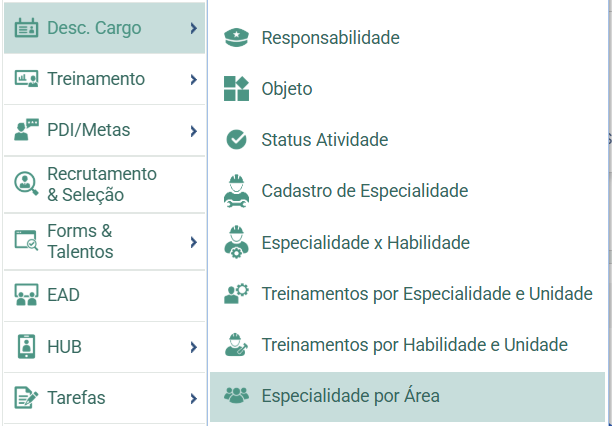Open Treinamentos por Habilidade e Unidade
Viewport: 612px width, 426px height.
[407, 345]
